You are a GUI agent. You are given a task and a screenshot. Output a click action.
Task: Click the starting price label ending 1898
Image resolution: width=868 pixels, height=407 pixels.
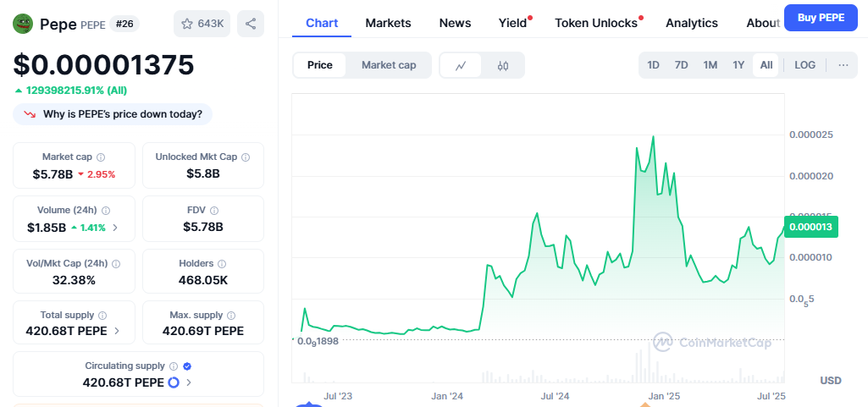(x=318, y=341)
